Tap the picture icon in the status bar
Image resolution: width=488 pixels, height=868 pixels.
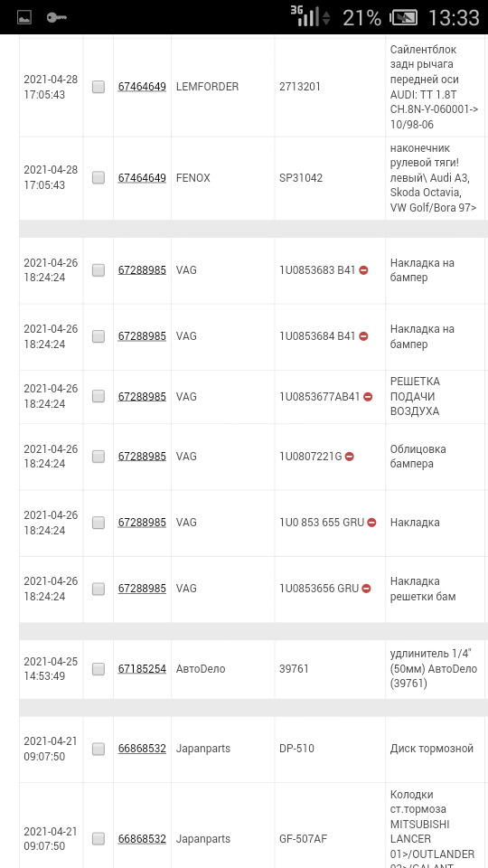point(23,18)
